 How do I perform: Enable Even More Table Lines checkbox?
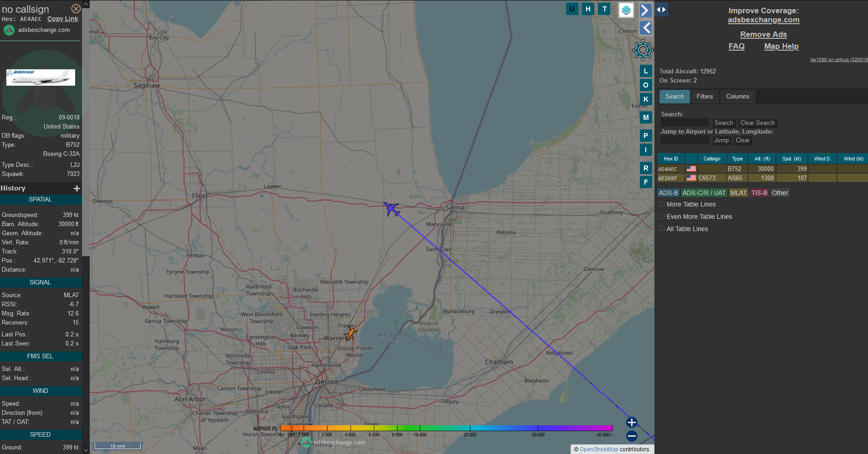tap(662, 217)
